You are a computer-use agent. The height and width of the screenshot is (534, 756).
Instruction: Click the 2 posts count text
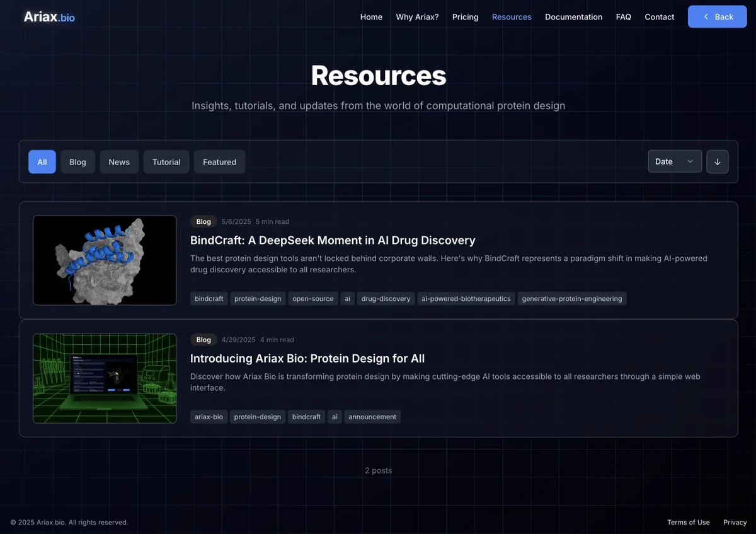pyautogui.click(x=379, y=470)
